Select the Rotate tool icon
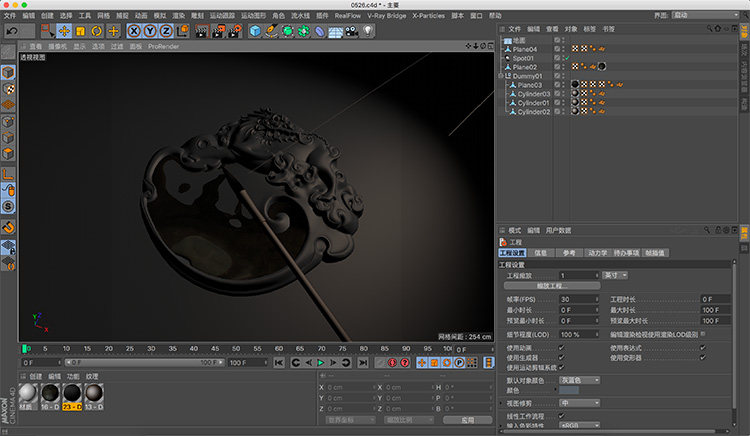750x436 pixels. click(98, 31)
